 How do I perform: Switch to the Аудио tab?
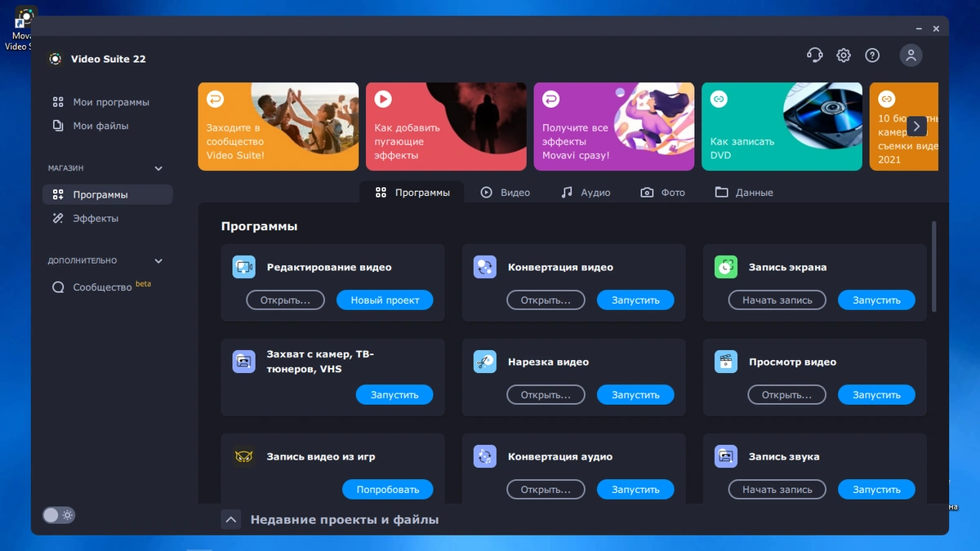click(x=586, y=193)
